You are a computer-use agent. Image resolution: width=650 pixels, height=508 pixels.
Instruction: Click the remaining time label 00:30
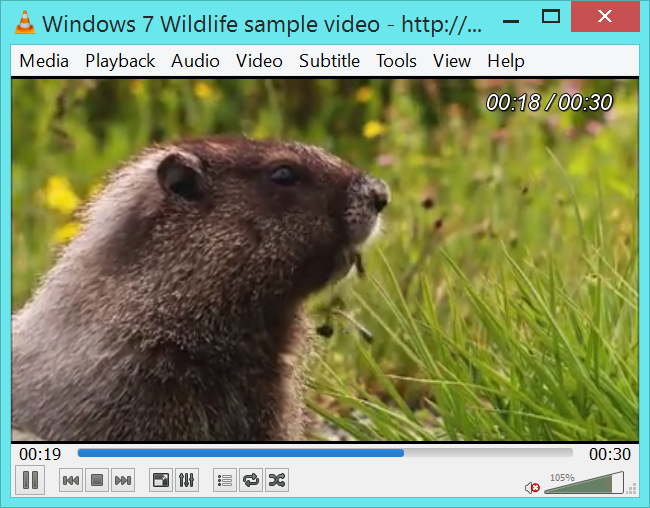609,454
